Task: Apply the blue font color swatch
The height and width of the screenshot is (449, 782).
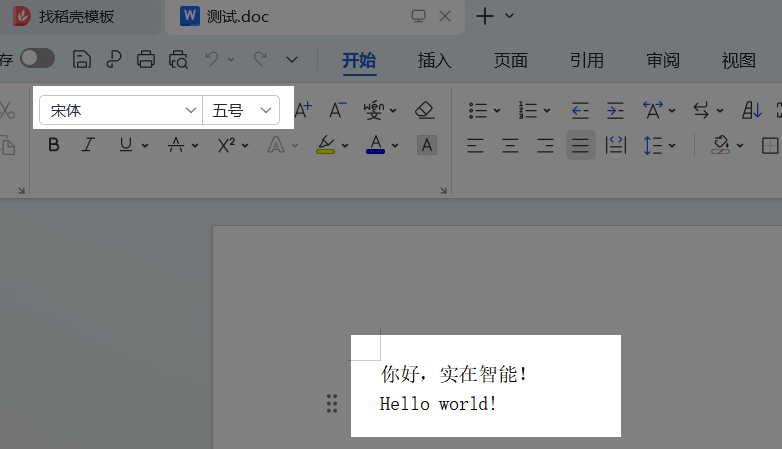Action: point(376,145)
